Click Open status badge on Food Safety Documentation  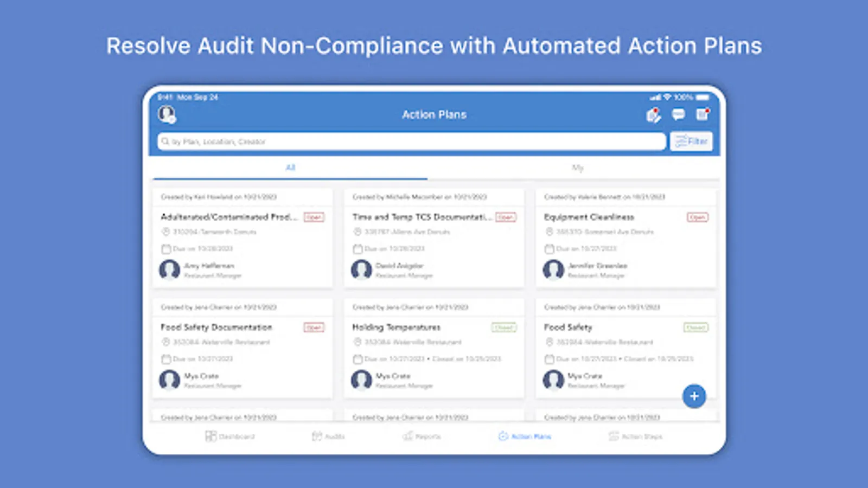(314, 328)
